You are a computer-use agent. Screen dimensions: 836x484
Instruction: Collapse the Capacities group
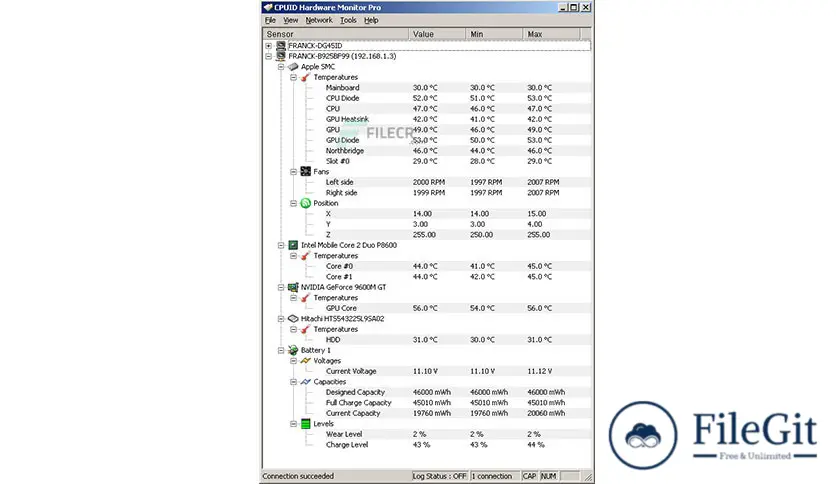(x=293, y=382)
